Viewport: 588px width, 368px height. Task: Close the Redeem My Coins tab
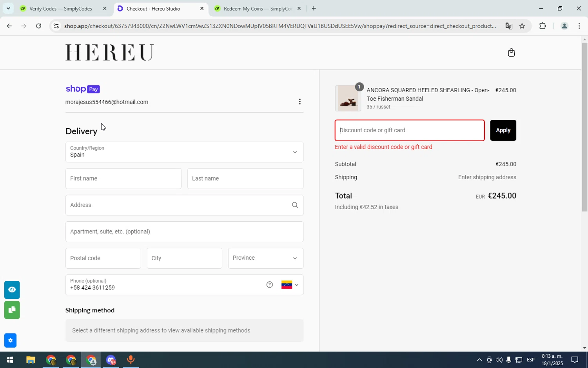pos(299,9)
